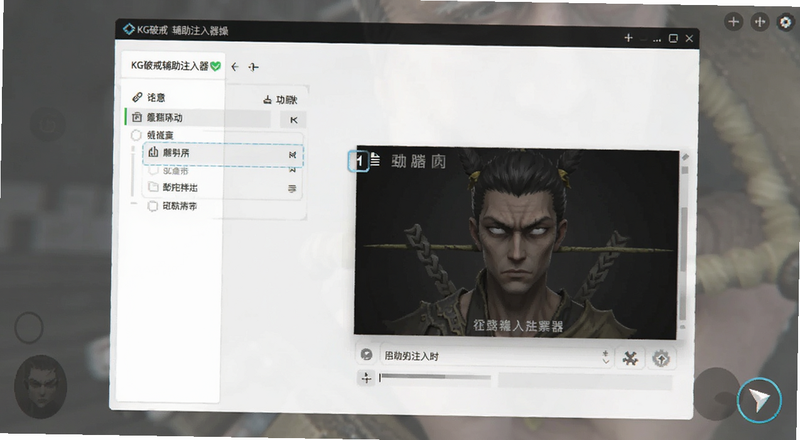This screenshot has width=800, height=440.
Task: Click the crossed tools button
Action: click(x=630, y=358)
